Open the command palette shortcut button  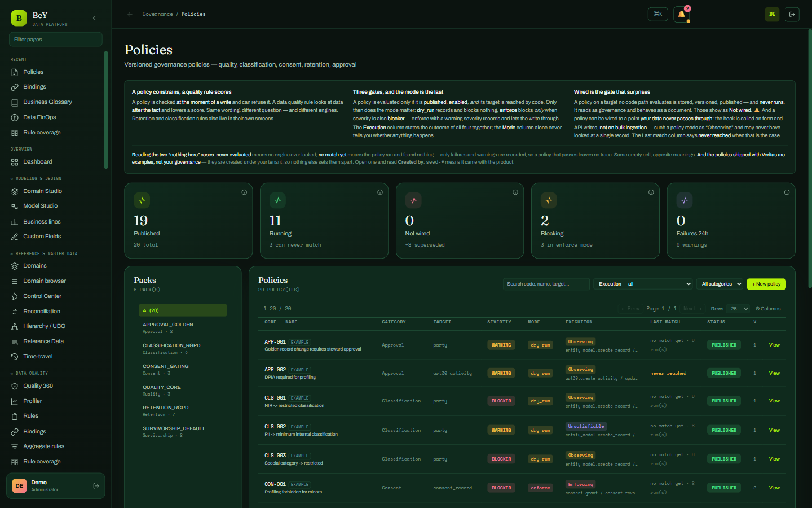658,14
